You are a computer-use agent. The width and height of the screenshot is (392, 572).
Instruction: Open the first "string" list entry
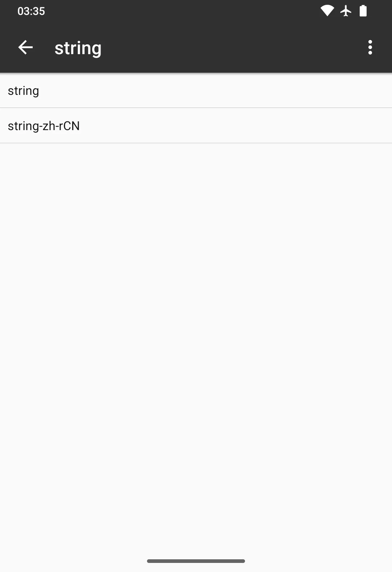click(196, 90)
